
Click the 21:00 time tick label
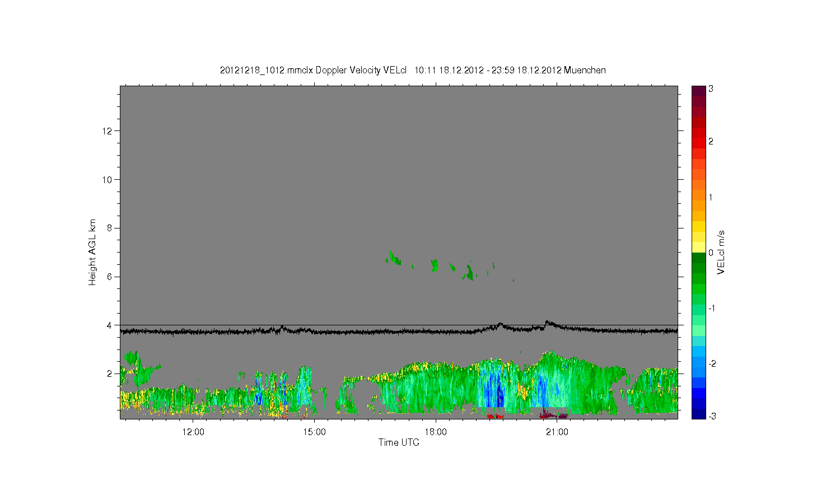tap(557, 432)
